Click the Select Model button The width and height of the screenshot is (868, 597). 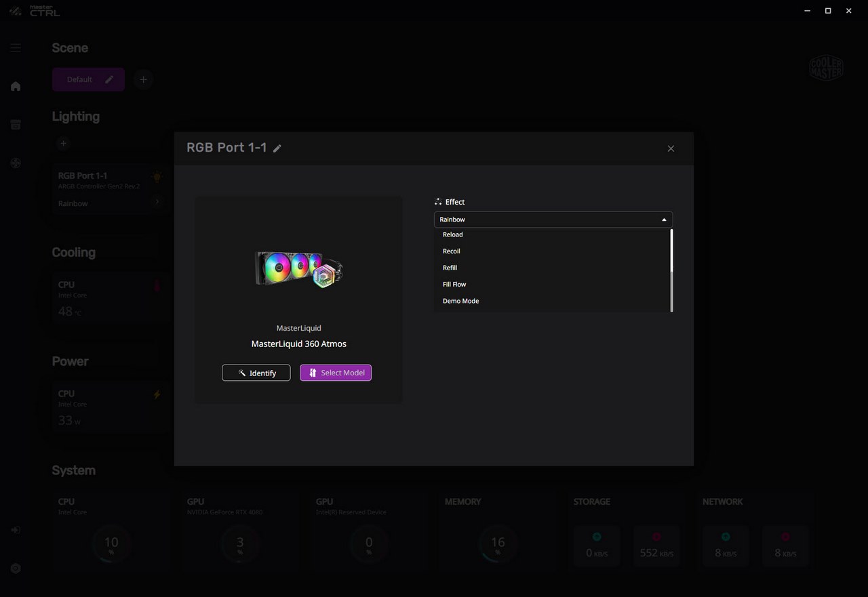[336, 373]
